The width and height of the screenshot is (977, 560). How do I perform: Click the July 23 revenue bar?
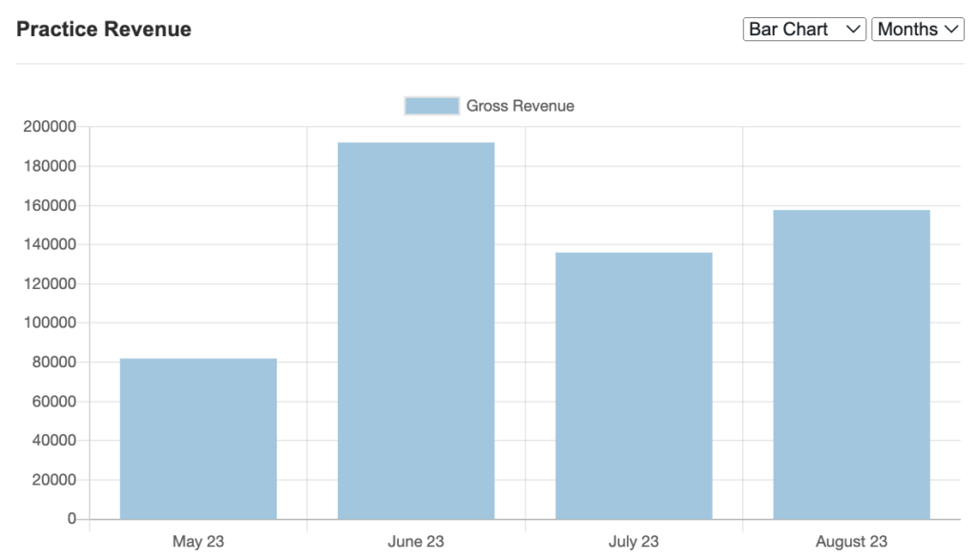[x=634, y=386]
